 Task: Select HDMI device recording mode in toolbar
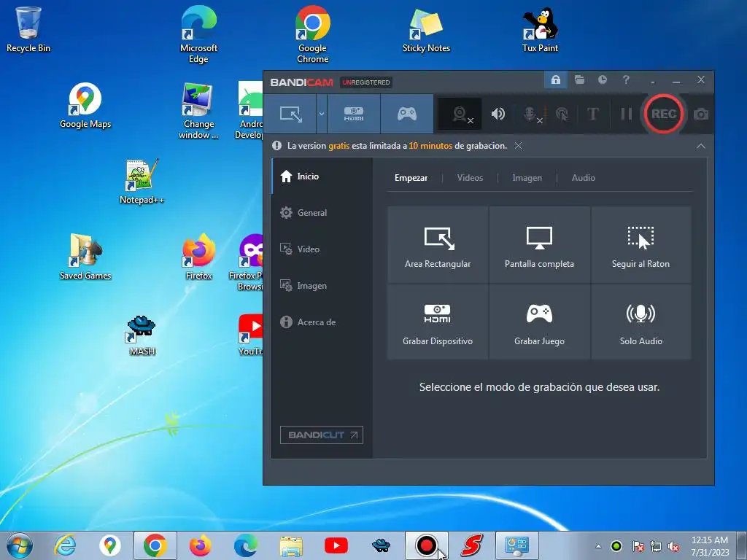coord(354,114)
